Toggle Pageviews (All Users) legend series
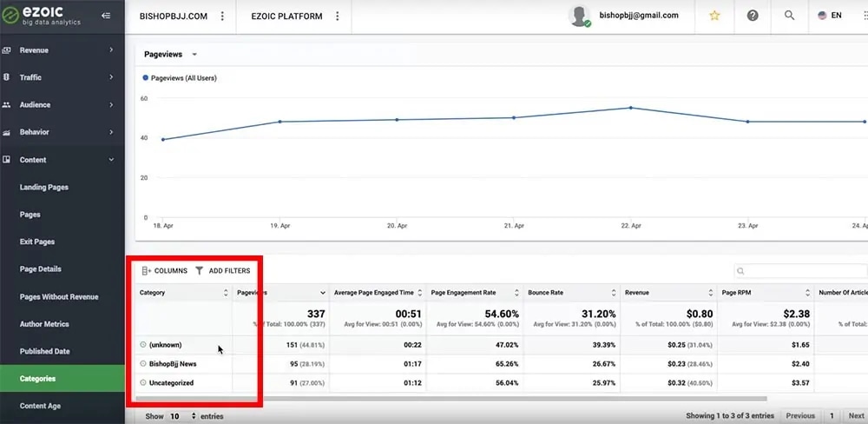This screenshot has height=424, width=868. click(180, 79)
